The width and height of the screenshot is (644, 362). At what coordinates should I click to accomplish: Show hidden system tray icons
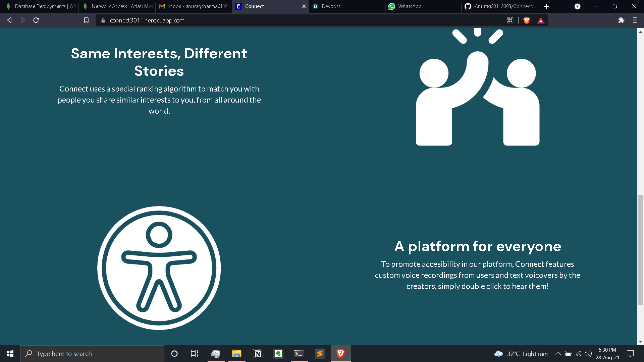[558, 354]
